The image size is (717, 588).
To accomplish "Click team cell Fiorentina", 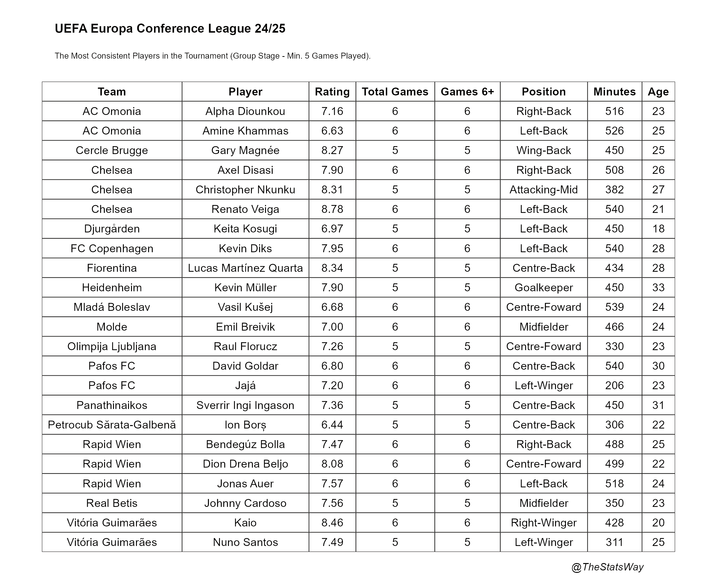I will click(x=112, y=268).
